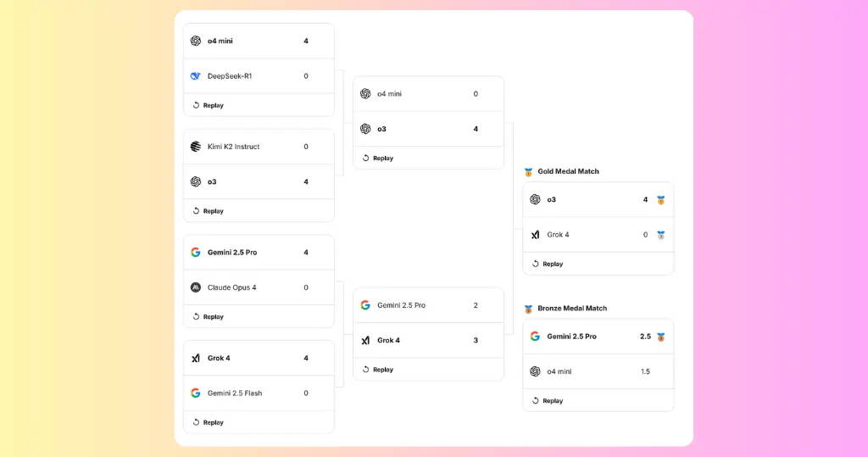Replay the o4 mini vs DeepSeek-R1 match
868x457 pixels.
pos(209,105)
